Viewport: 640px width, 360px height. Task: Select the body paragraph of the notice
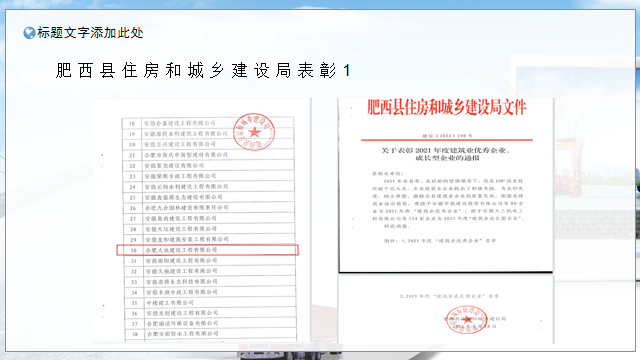[448, 203]
